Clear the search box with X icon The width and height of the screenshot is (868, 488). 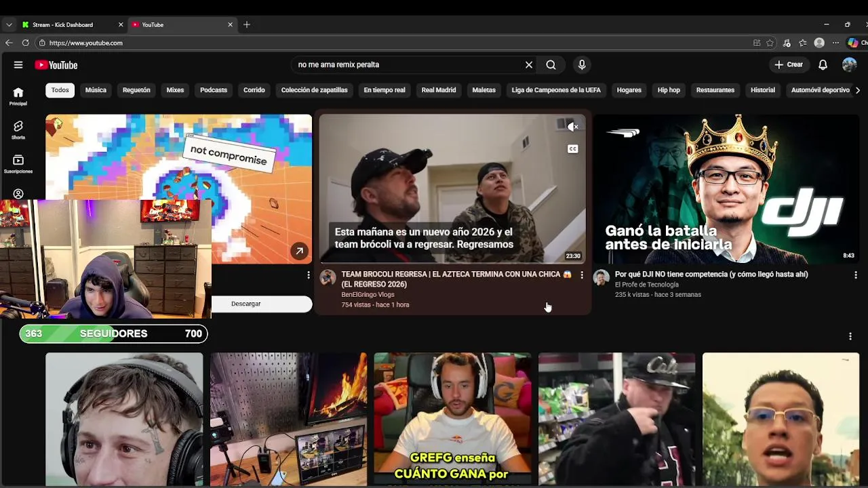[x=529, y=64]
